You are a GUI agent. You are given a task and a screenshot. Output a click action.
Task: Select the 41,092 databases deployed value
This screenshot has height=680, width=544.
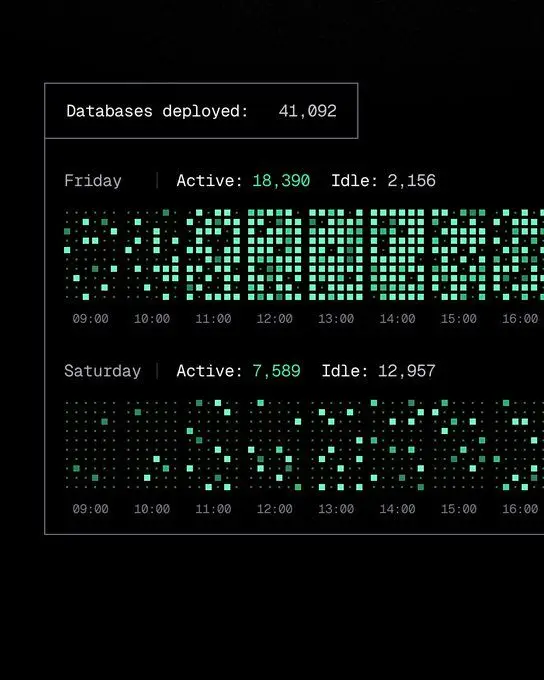pyautogui.click(x=308, y=111)
